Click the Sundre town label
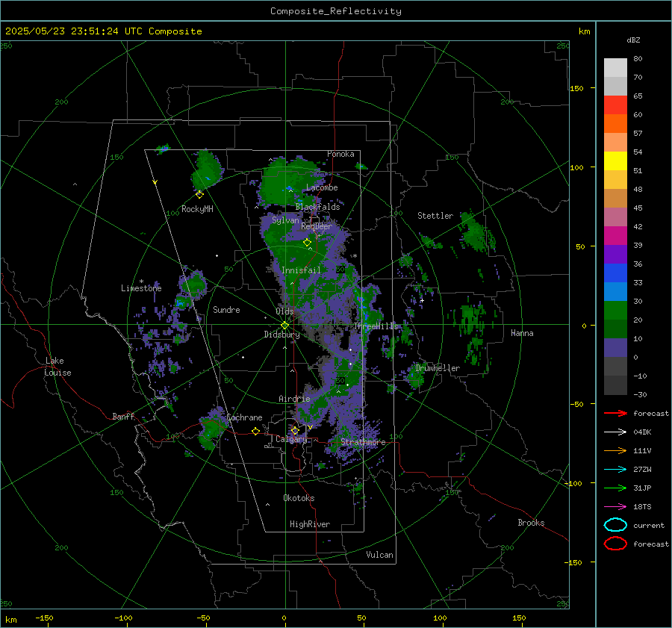672x628 pixels. coord(226,310)
